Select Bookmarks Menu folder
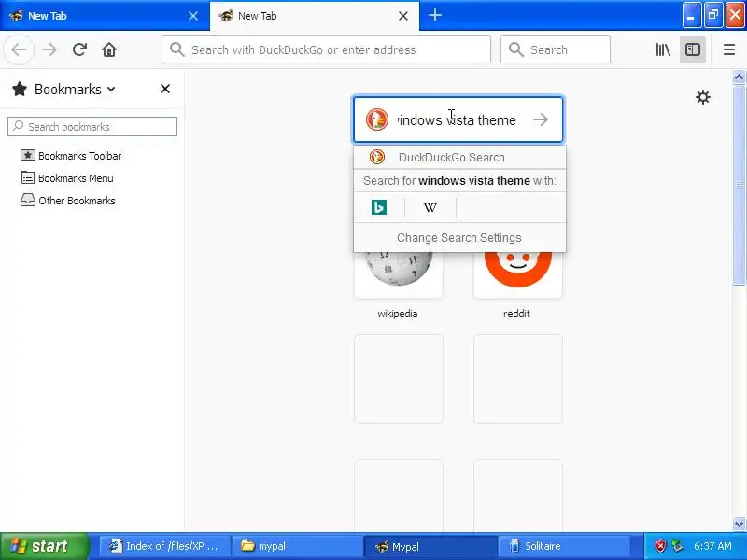Image resolution: width=747 pixels, height=560 pixels. pyautogui.click(x=67, y=178)
